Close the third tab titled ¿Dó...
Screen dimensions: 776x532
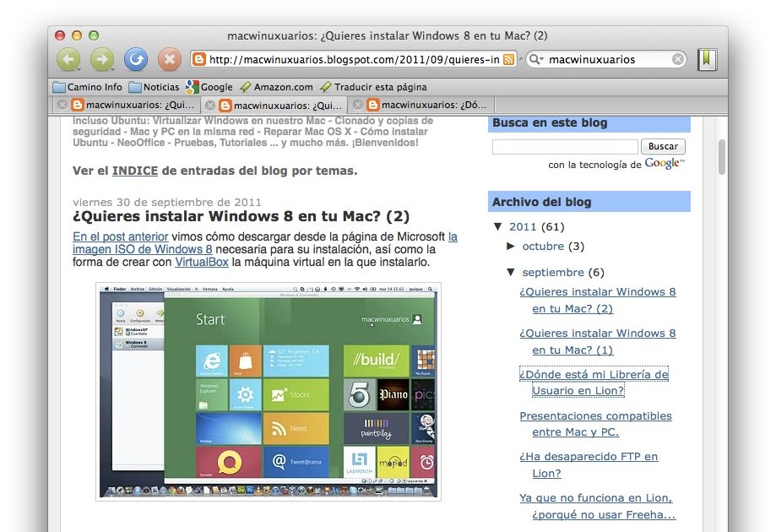pos(358,105)
